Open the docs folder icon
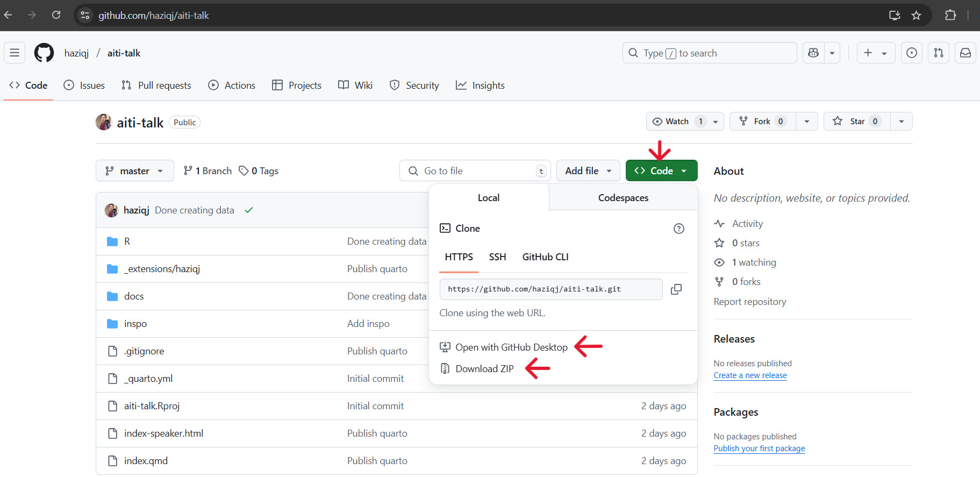This screenshot has width=980, height=477. click(x=112, y=296)
